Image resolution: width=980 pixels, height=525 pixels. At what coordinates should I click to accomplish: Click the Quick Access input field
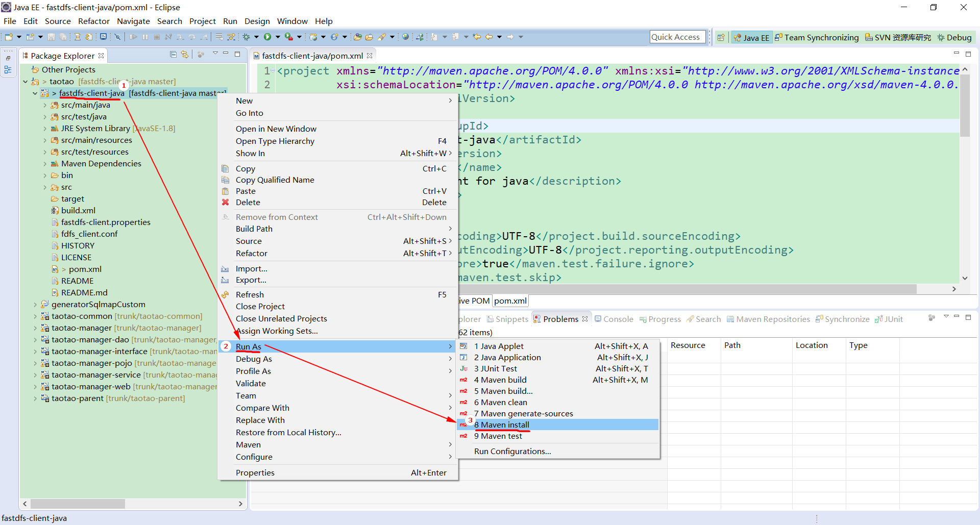(x=677, y=37)
